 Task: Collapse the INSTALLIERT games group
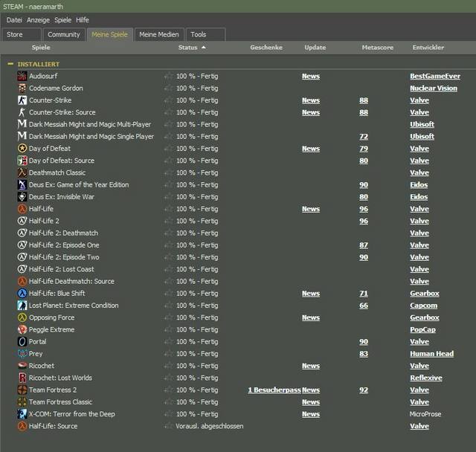(x=10, y=64)
